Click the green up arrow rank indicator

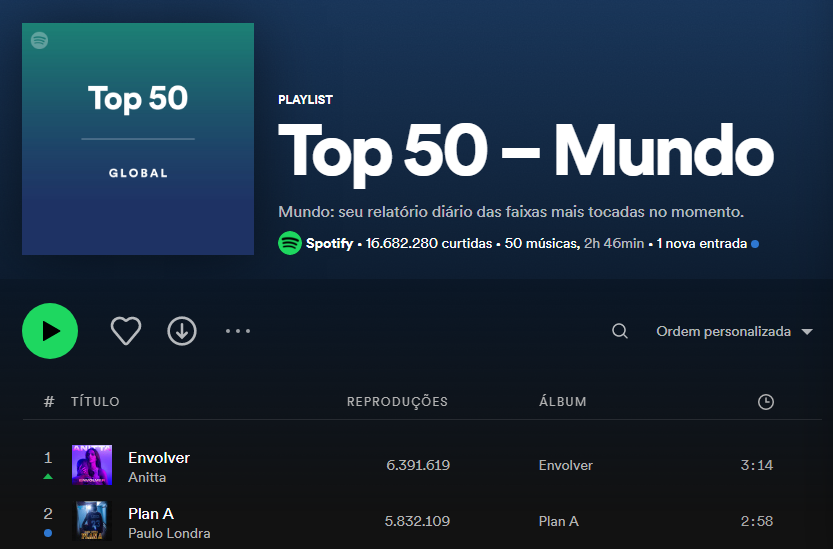pos(48,477)
